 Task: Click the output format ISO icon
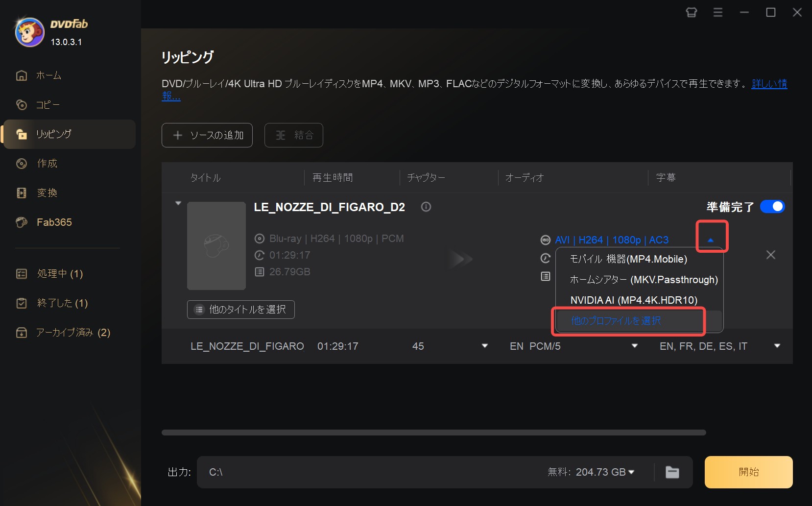tap(546, 240)
